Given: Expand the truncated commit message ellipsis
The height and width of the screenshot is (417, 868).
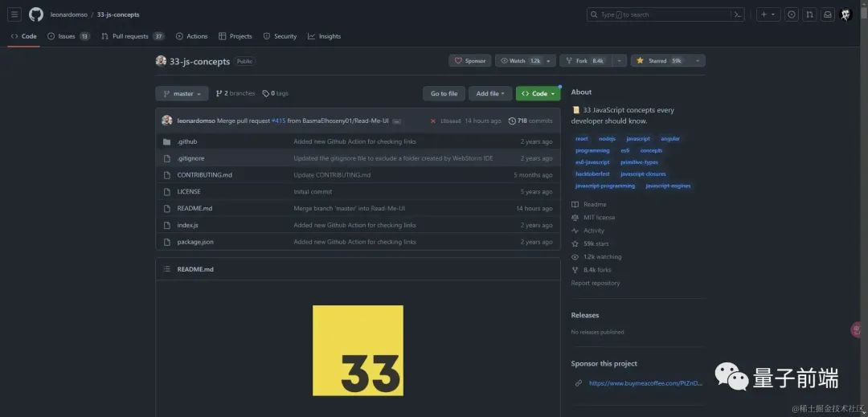Looking at the screenshot, I should [396, 121].
